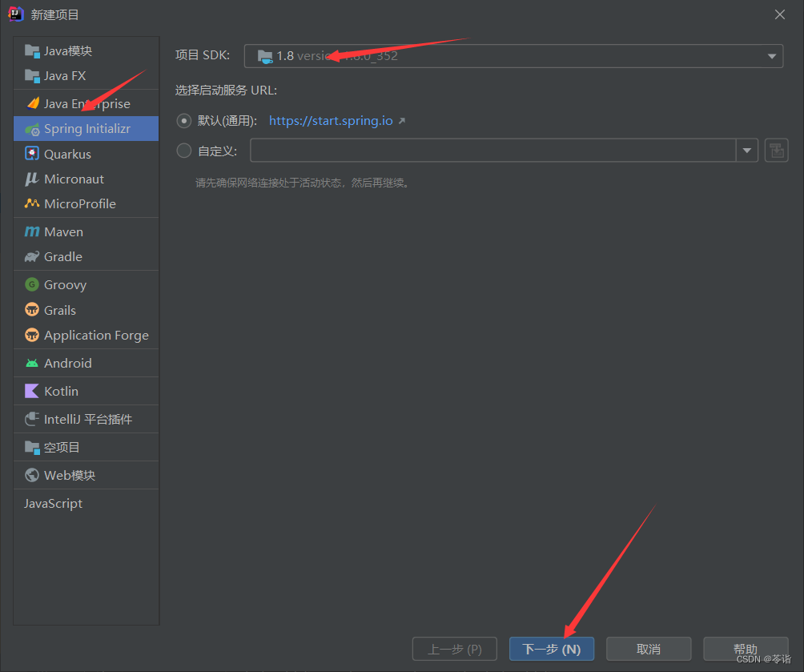Open the https://start.spring.io link
804x672 pixels.
pos(331,121)
